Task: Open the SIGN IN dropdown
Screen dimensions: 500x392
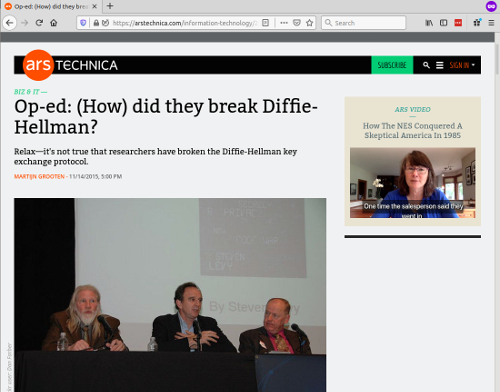Action: click(x=462, y=65)
